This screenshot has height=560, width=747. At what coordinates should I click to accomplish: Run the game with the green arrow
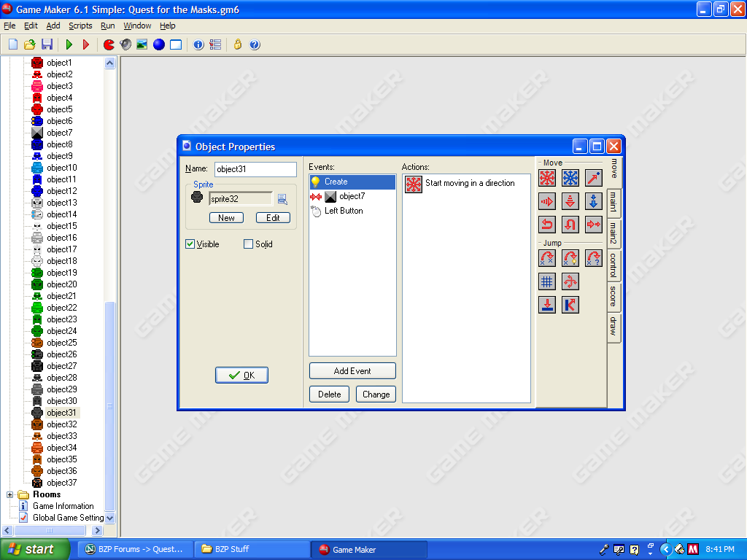[69, 44]
